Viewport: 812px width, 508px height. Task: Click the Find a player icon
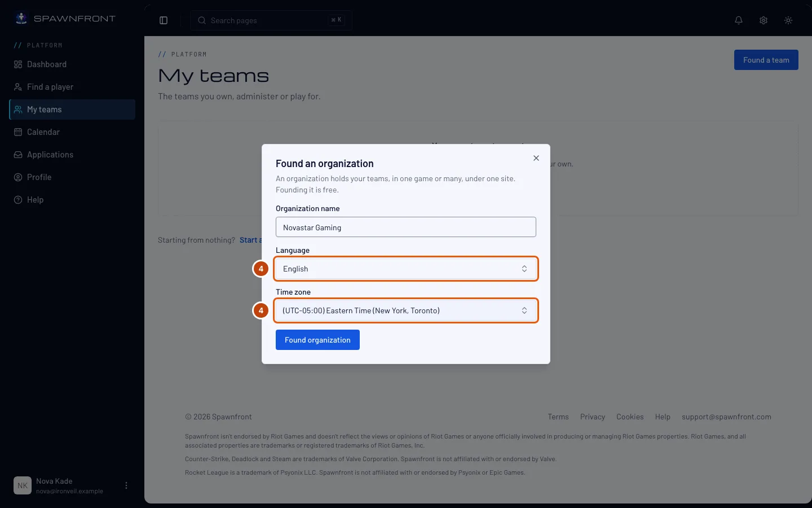click(x=18, y=87)
